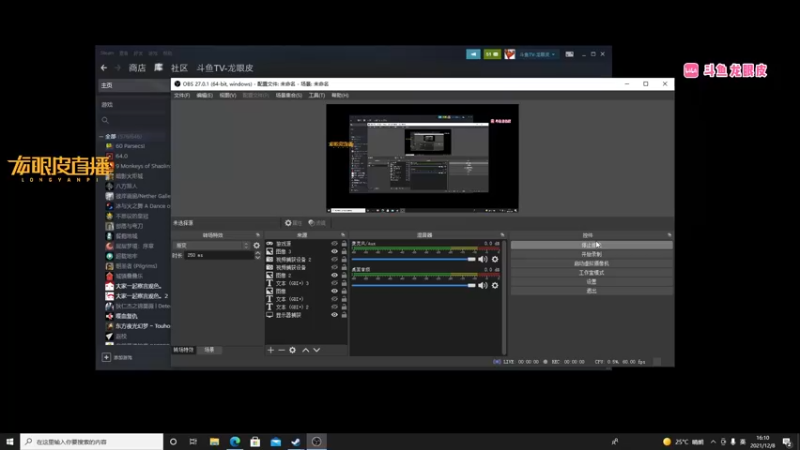Open the Windows Start menu
800x450 pixels.
tap(10, 441)
